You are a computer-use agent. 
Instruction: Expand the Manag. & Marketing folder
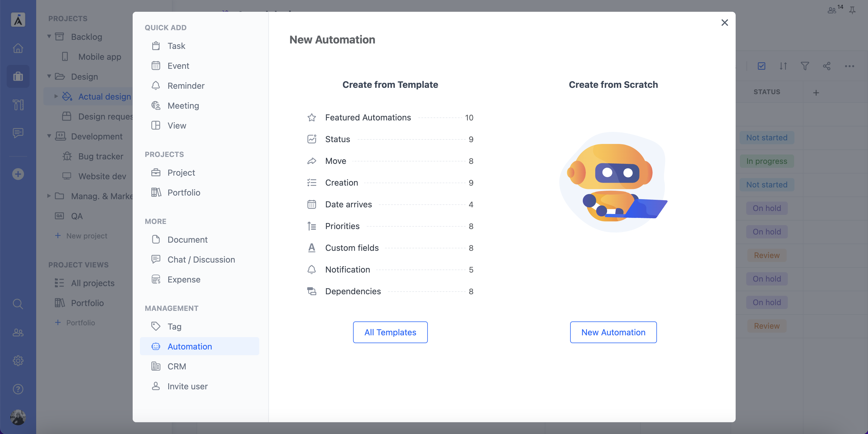pos(49,196)
